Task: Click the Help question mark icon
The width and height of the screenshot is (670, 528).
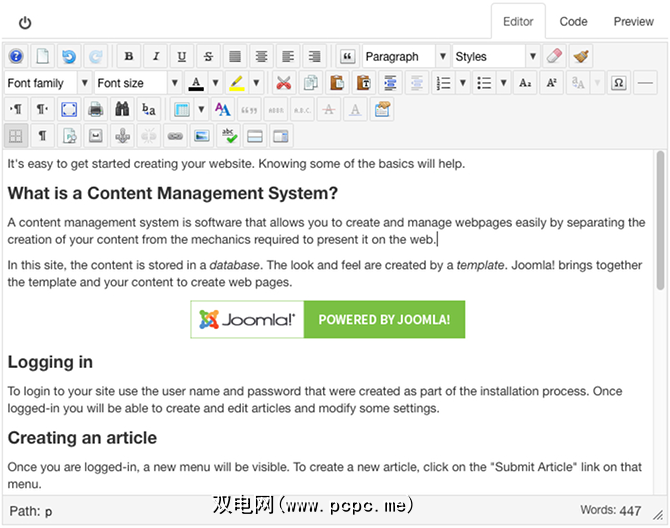Action: point(16,57)
